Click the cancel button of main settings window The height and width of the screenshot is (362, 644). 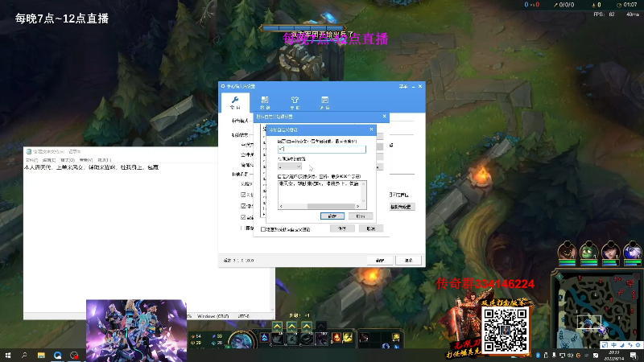[409, 260]
